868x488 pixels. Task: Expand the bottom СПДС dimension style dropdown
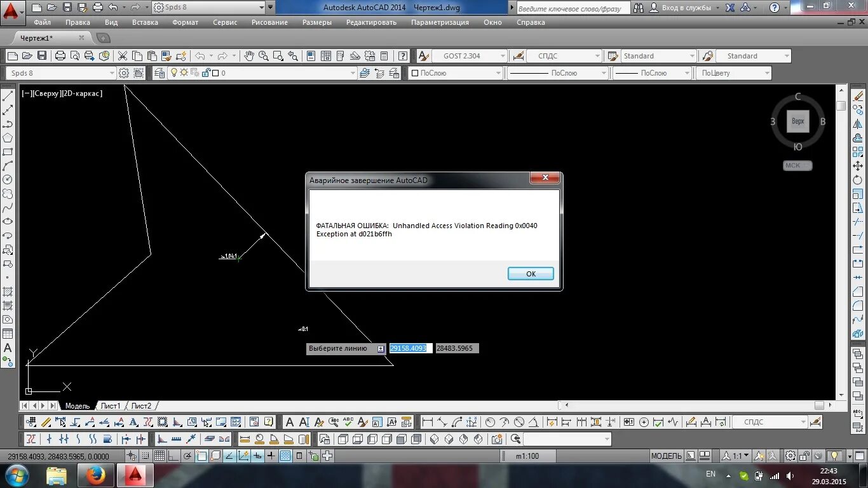click(x=803, y=422)
